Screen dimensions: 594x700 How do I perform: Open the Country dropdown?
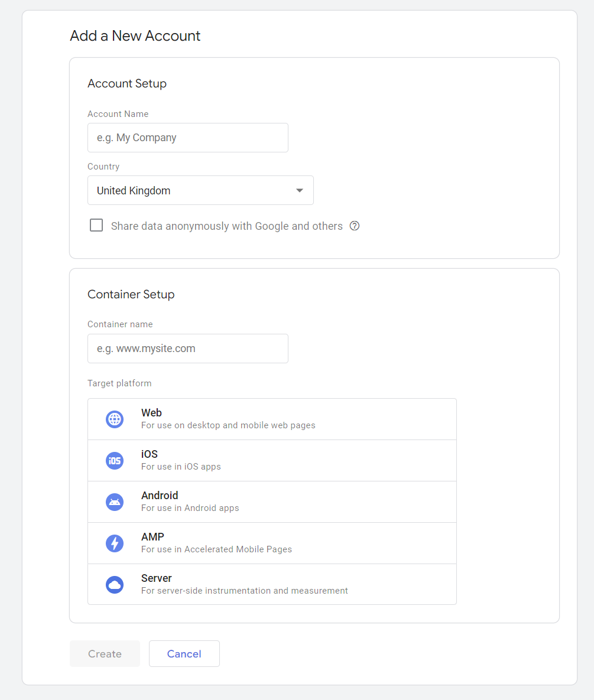point(200,190)
